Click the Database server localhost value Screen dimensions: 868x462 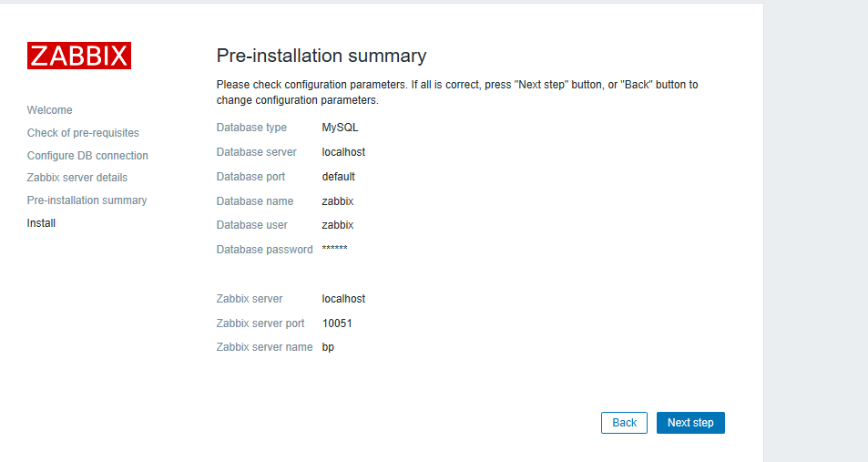[x=343, y=152]
